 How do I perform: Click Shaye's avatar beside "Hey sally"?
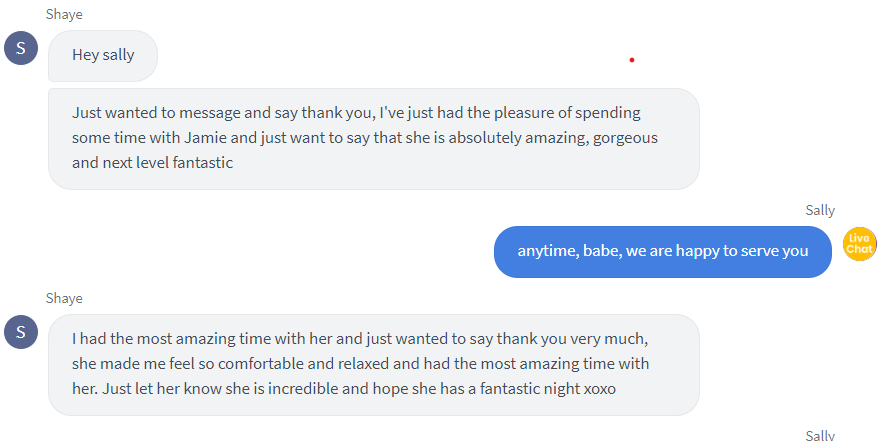(x=21, y=48)
